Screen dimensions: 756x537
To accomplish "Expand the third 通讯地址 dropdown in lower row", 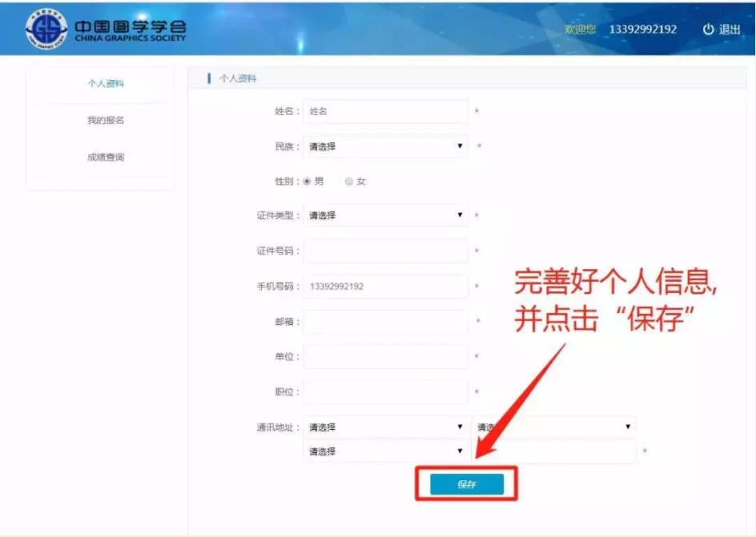I will 385,451.
